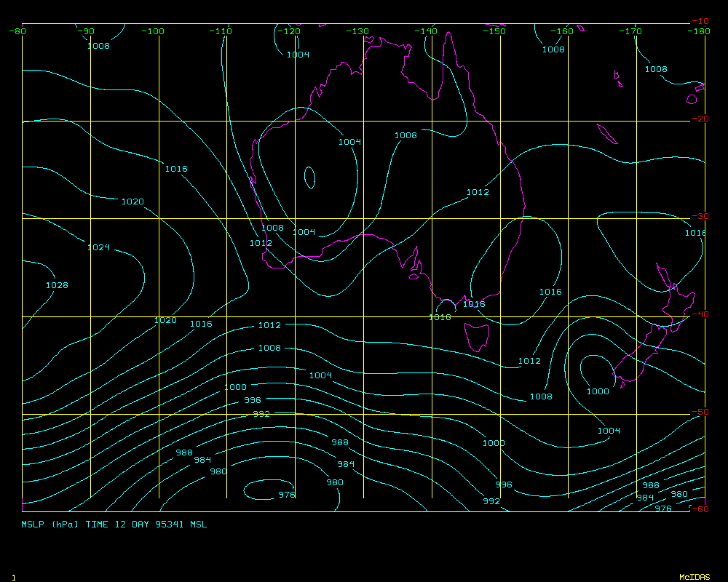Click the red -10 latitude label
The height and width of the screenshot is (582, 728).
click(x=700, y=21)
